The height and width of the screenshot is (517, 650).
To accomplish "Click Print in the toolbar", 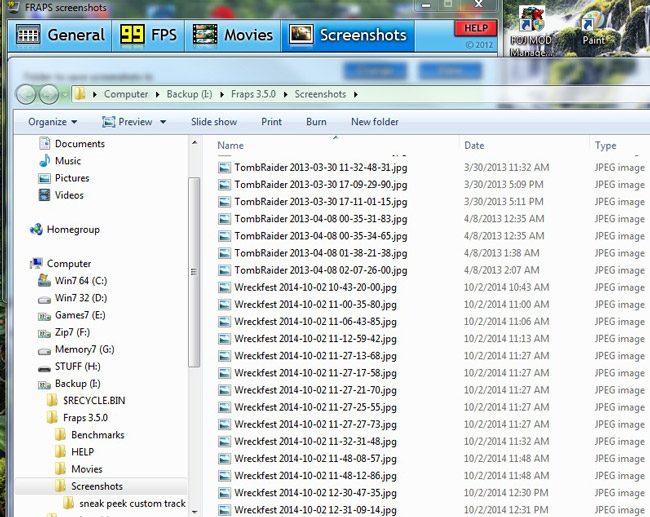I will tap(271, 122).
